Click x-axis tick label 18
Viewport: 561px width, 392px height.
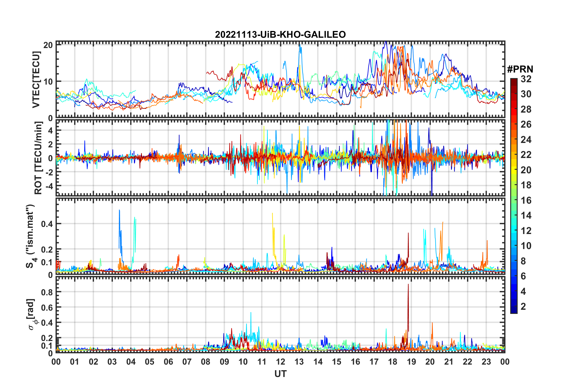393,362
